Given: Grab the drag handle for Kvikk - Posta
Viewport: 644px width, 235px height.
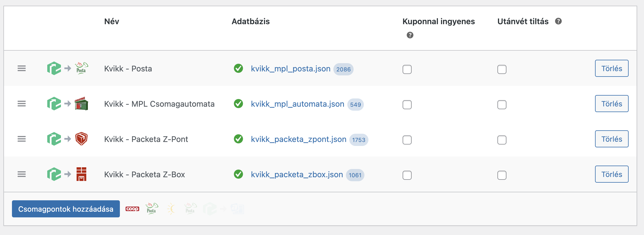Looking at the screenshot, I should click(22, 69).
